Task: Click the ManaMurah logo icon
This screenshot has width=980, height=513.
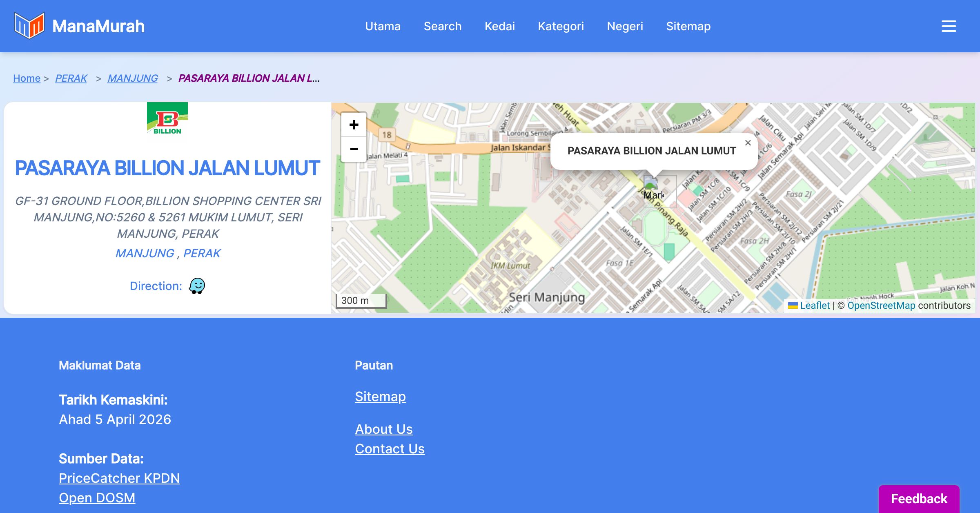Action: (29, 26)
